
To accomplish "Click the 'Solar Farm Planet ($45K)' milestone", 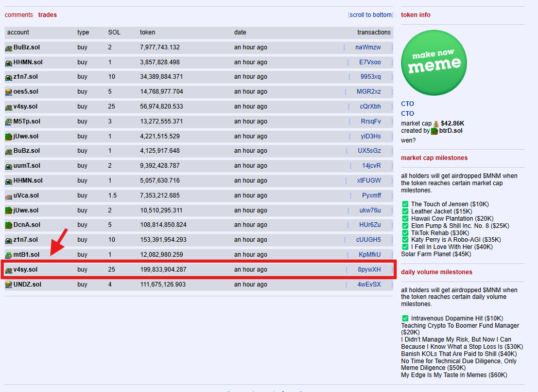I will (436, 254).
